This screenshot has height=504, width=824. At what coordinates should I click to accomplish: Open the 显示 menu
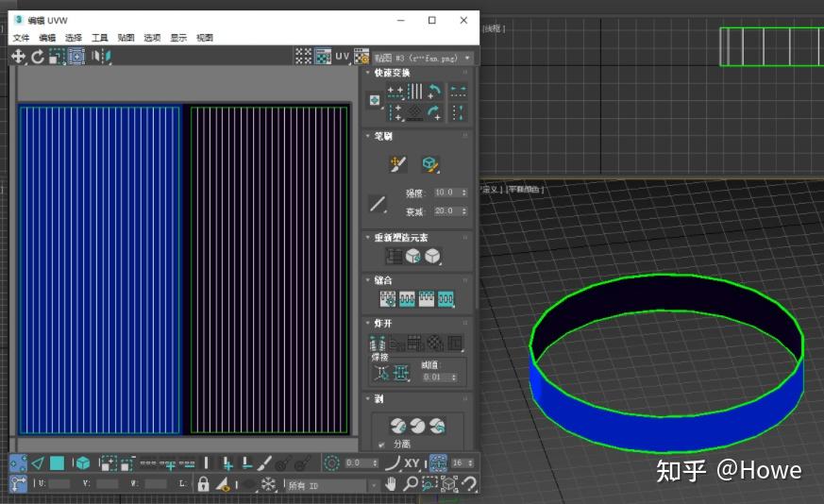[x=178, y=38]
